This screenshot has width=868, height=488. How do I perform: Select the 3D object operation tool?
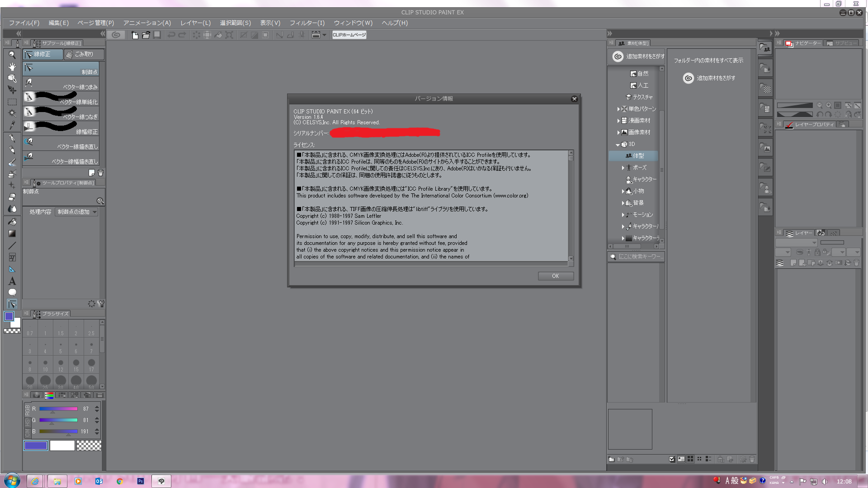coord(12,78)
